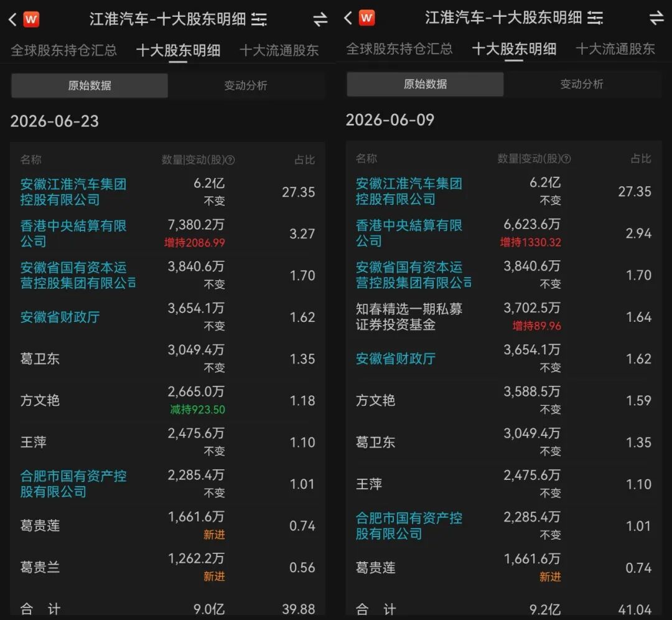The height and width of the screenshot is (620, 672).
Task: Tap 合计 total 39.88 in left panel
Action: [x=299, y=609]
